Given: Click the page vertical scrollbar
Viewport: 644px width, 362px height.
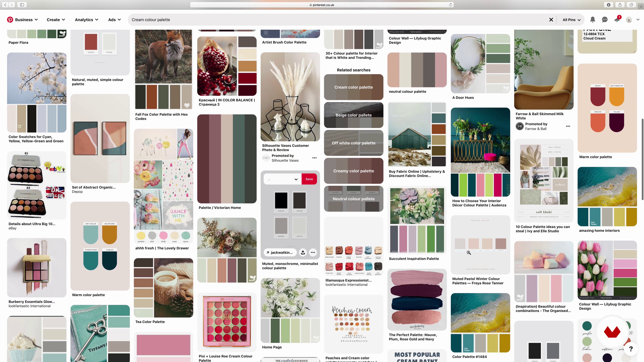Looking at the screenshot, I should (642, 159).
